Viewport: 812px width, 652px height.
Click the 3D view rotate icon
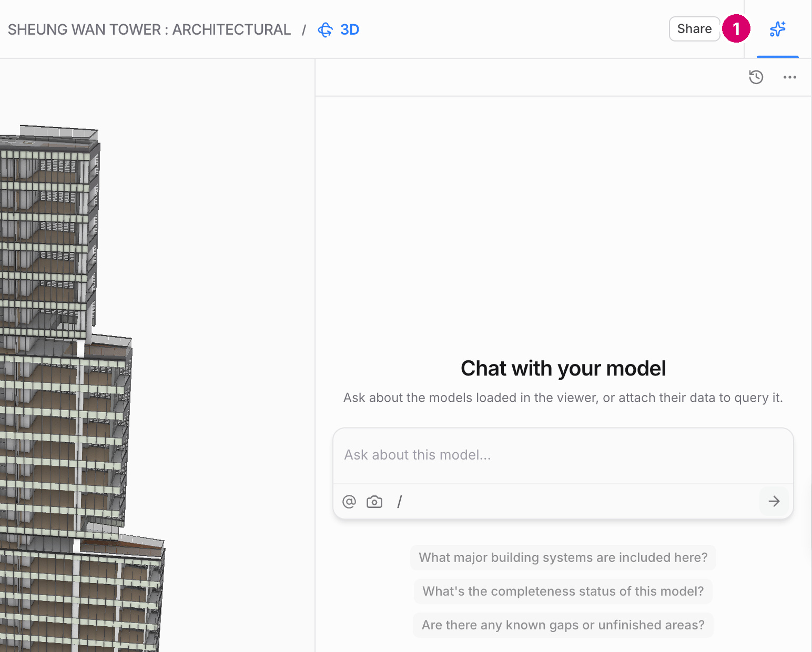326,30
